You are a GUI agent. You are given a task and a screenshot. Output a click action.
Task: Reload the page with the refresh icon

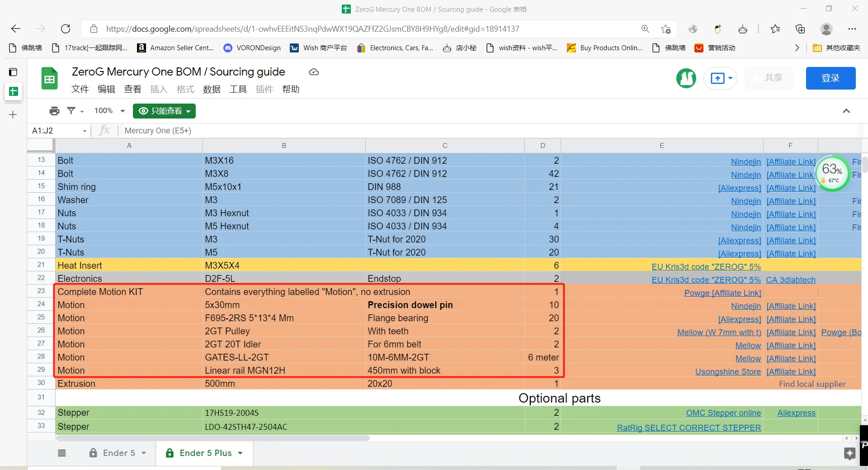point(66,29)
